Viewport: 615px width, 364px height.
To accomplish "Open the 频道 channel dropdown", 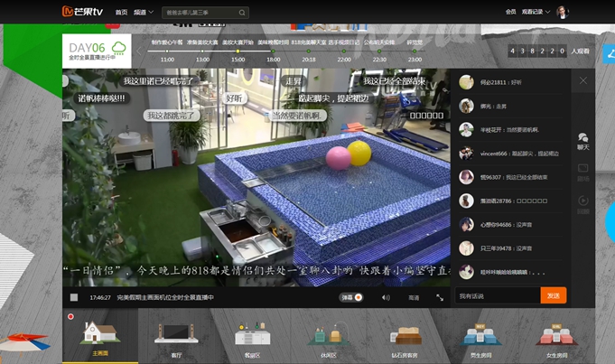I will (x=143, y=13).
